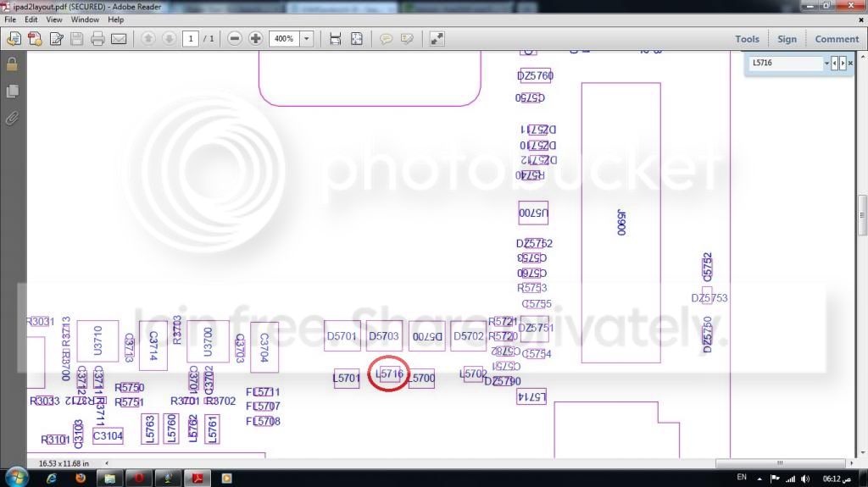
Task: Open the Comment pane
Action: 837,39
